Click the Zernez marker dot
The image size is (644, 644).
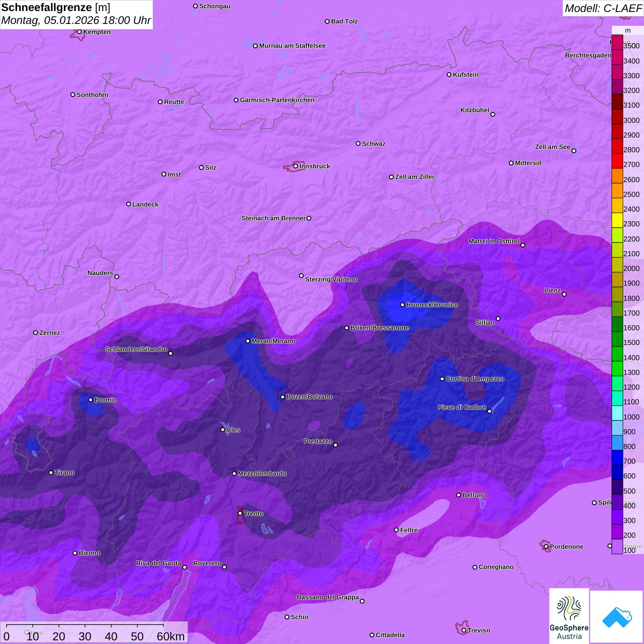pyautogui.click(x=35, y=333)
